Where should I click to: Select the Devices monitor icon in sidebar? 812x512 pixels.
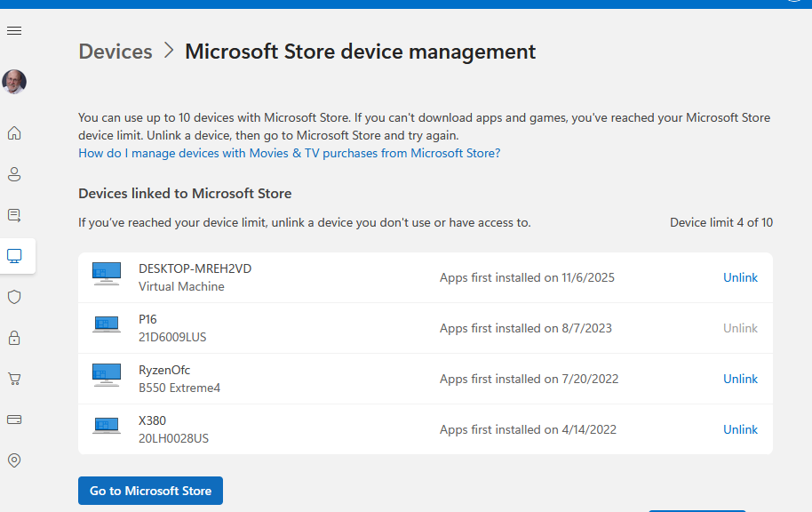(14, 256)
